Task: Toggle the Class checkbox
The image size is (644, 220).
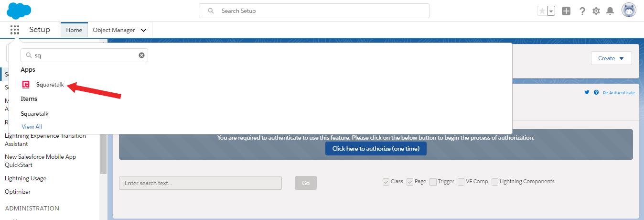Action: 386,182
